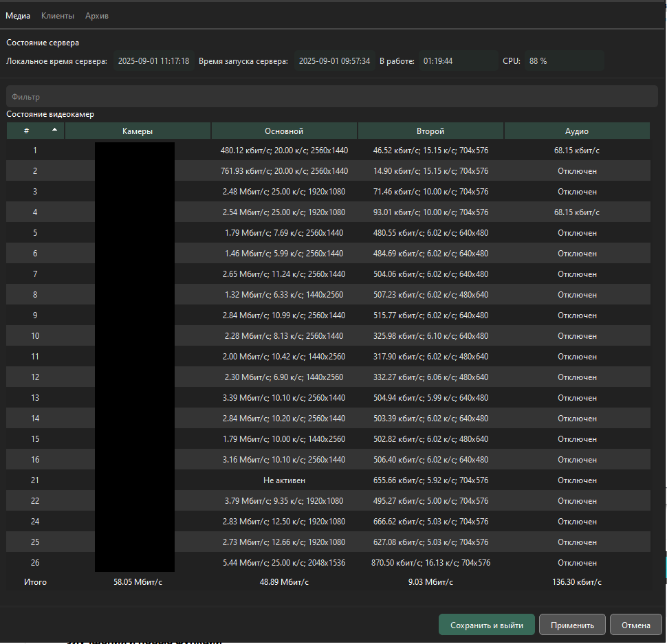
Task: Click Сохранить и выйти button
Action: click(x=487, y=625)
